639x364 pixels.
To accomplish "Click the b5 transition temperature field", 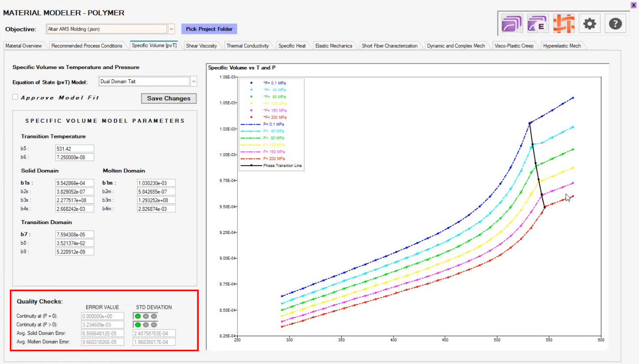I will pyautogui.click(x=74, y=149).
